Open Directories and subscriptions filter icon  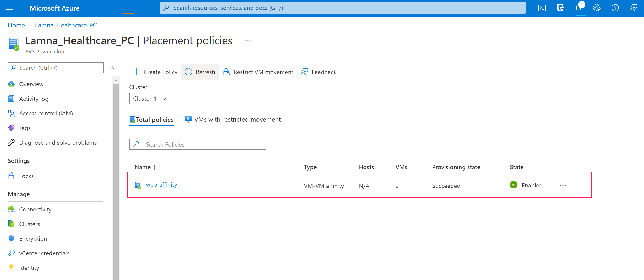tap(560, 8)
